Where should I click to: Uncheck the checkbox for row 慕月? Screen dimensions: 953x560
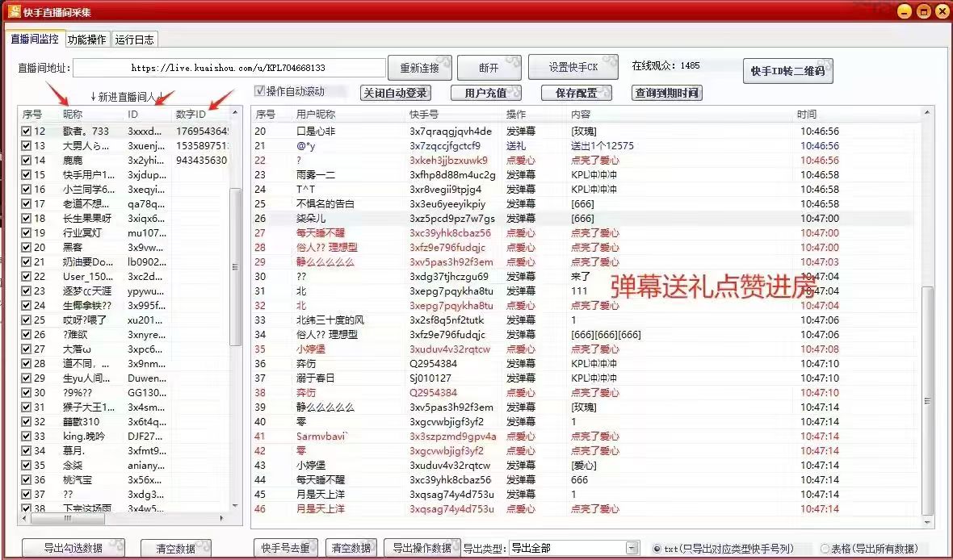(x=27, y=451)
